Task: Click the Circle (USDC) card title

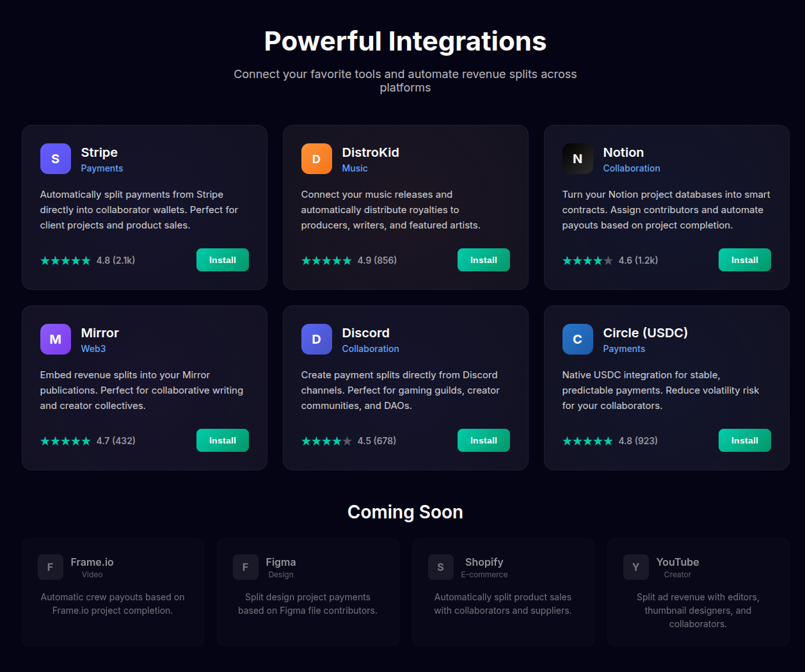Action: (646, 333)
